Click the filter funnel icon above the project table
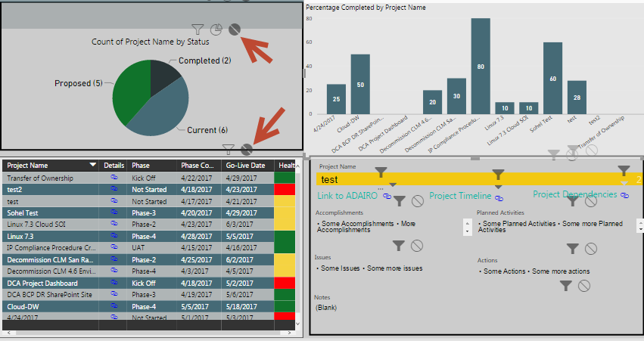Image resolution: width=644 pixels, height=341 pixels. [x=229, y=150]
